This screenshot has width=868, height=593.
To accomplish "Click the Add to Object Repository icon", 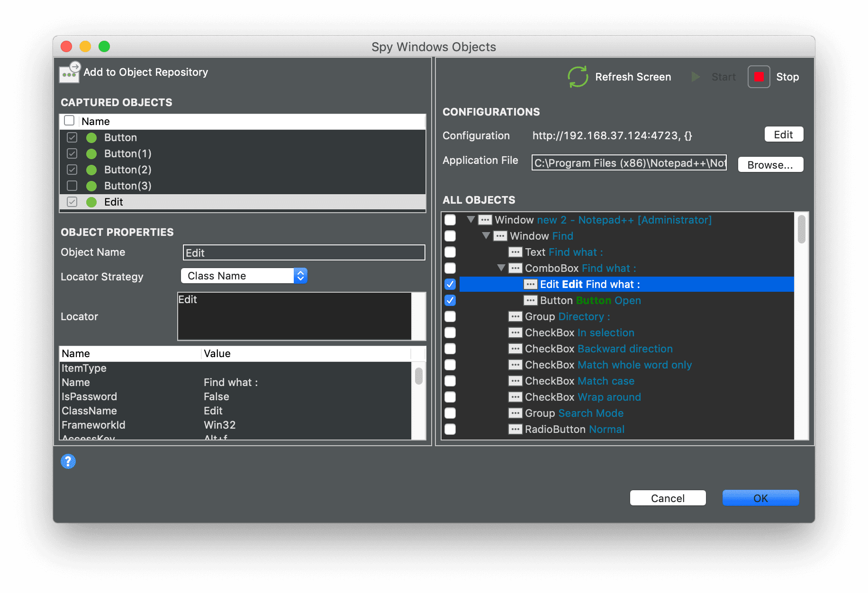I will [x=70, y=72].
